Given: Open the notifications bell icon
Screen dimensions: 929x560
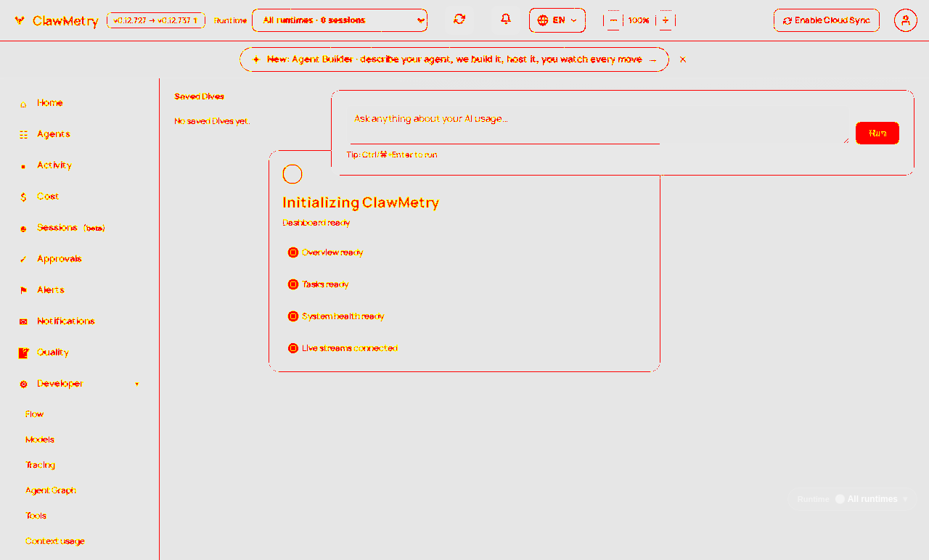Looking at the screenshot, I should pyautogui.click(x=506, y=20).
